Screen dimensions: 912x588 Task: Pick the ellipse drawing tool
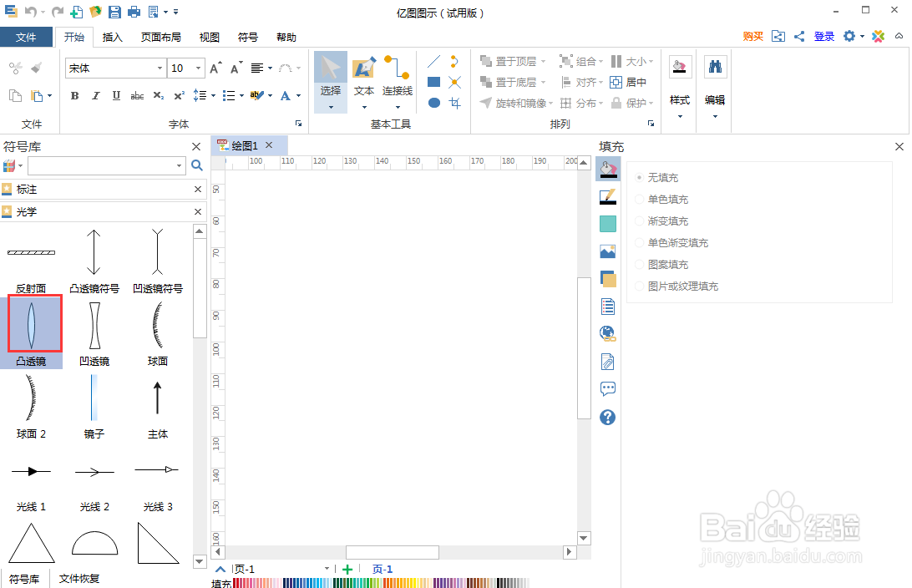pos(434,103)
